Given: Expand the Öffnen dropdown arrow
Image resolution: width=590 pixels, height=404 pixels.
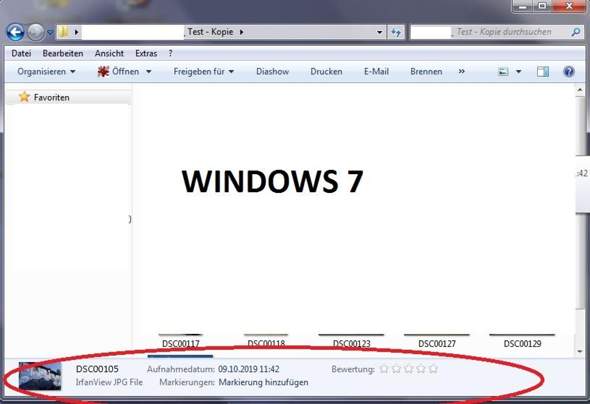Looking at the screenshot, I should [149, 71].
